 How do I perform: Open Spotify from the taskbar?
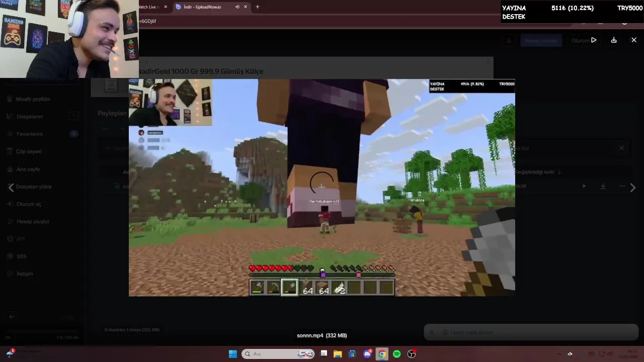[x=396, y=354]
